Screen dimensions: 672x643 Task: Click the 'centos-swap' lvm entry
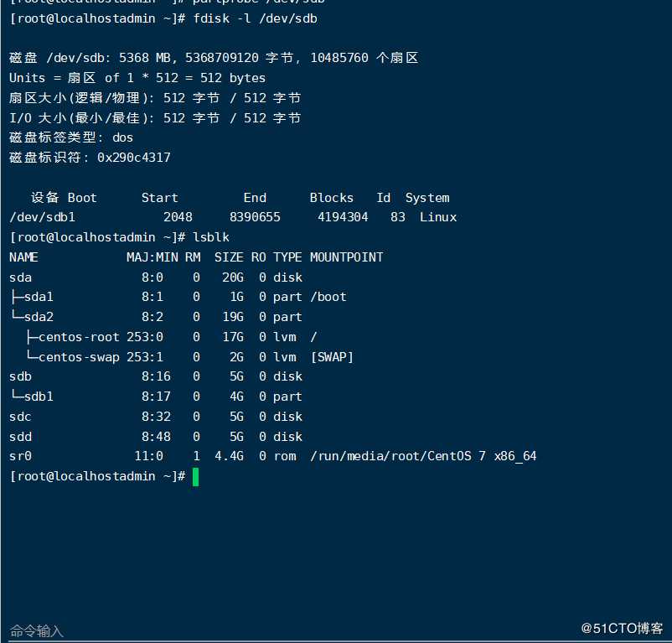pos(79,357)
